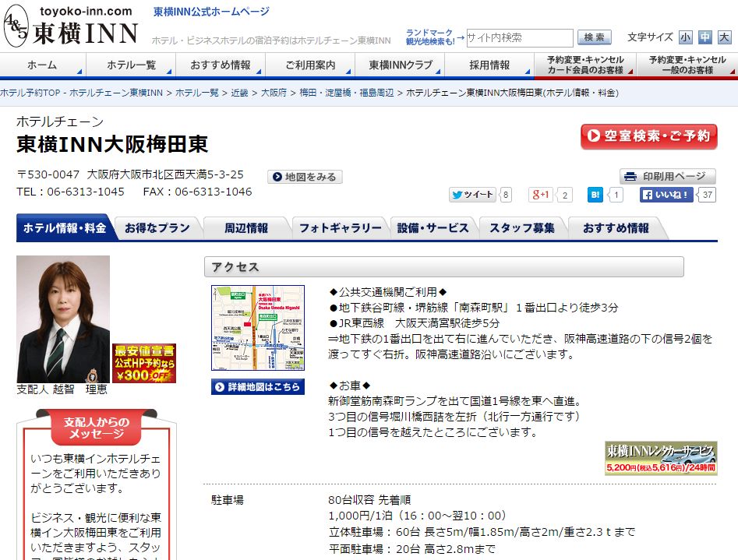Set font size to 小 (small)
The width and height of the screenshot is (738, 560).
(685, 37)
